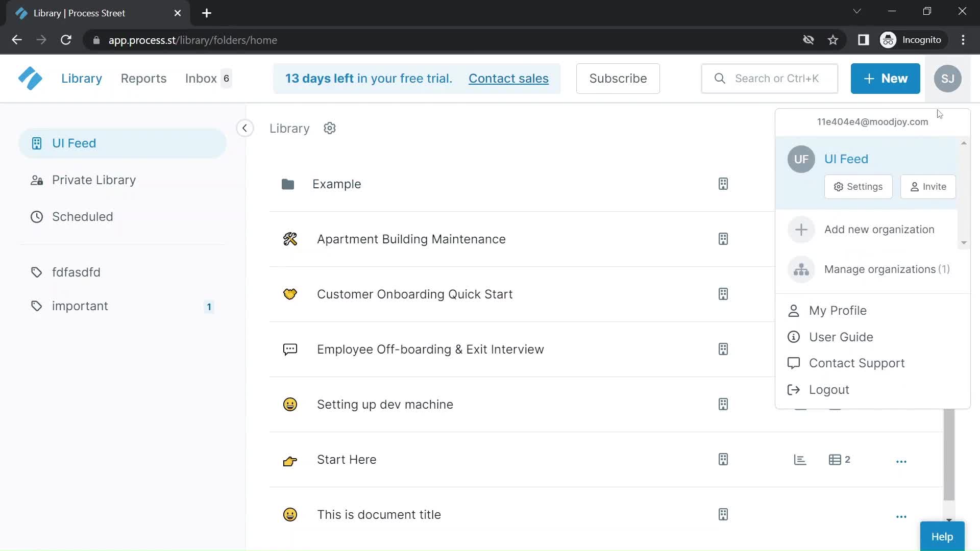Open more options menu for Start Here
This screenshot has height=551, width=980.
point(901,461)
